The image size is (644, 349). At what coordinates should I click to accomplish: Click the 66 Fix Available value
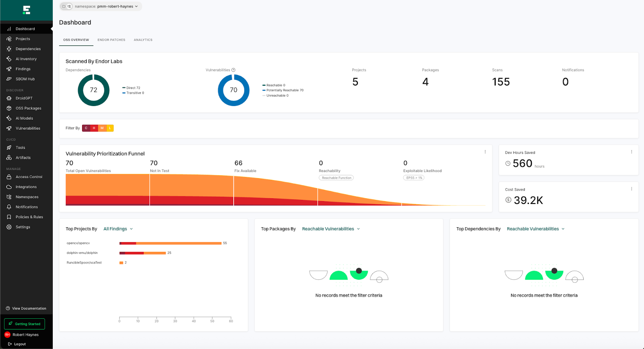238,163
